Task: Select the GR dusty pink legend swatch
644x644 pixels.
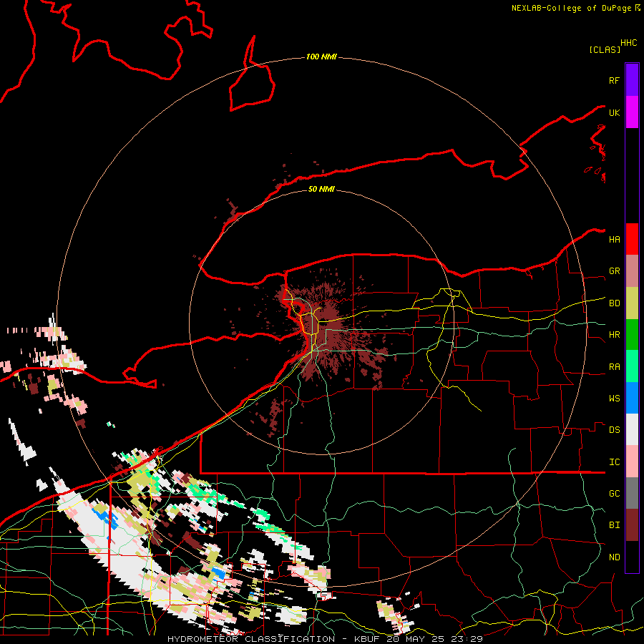Action: tap(632, 271)
